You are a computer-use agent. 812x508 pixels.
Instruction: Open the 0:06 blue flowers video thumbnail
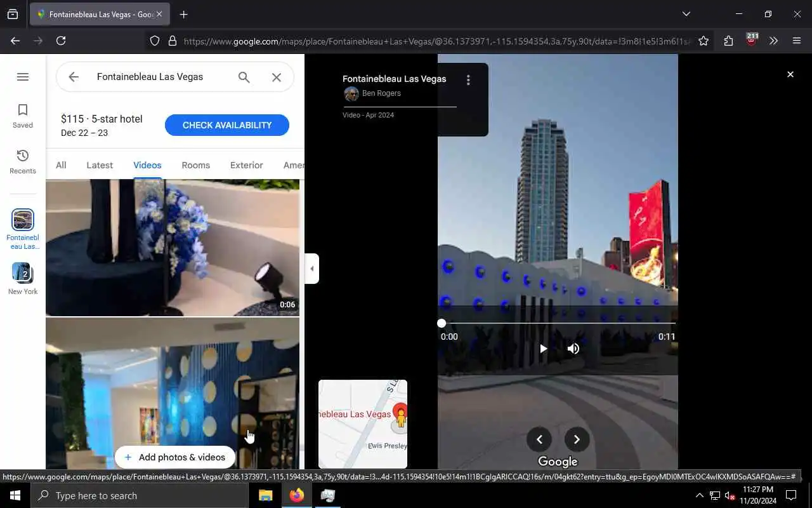click(173, 248)
